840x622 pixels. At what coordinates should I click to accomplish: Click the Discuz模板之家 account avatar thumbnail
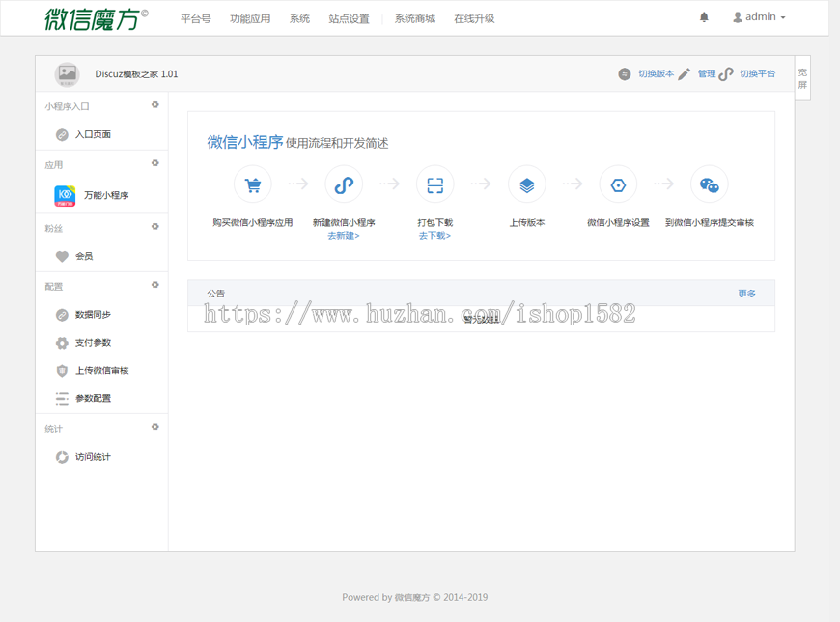coord(67,74)
